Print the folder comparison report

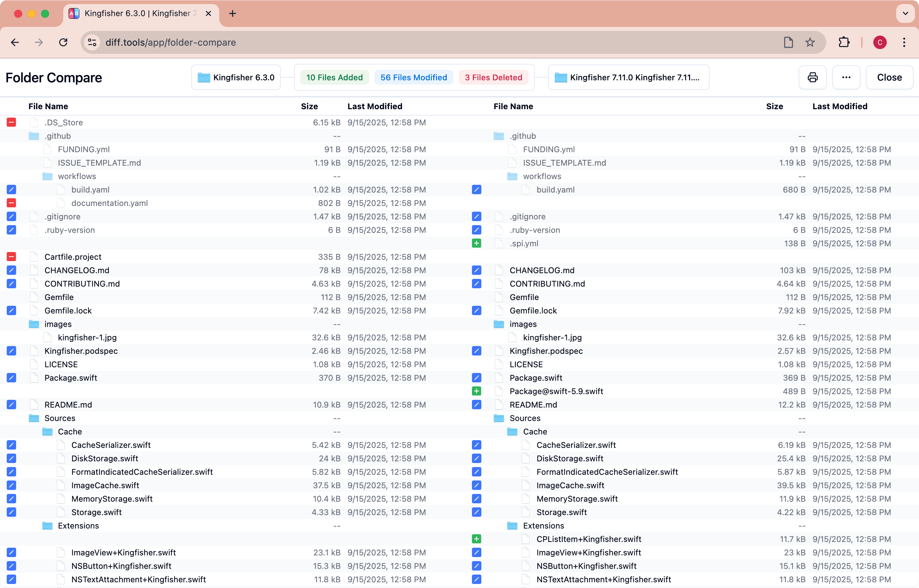tap(812, 77)
